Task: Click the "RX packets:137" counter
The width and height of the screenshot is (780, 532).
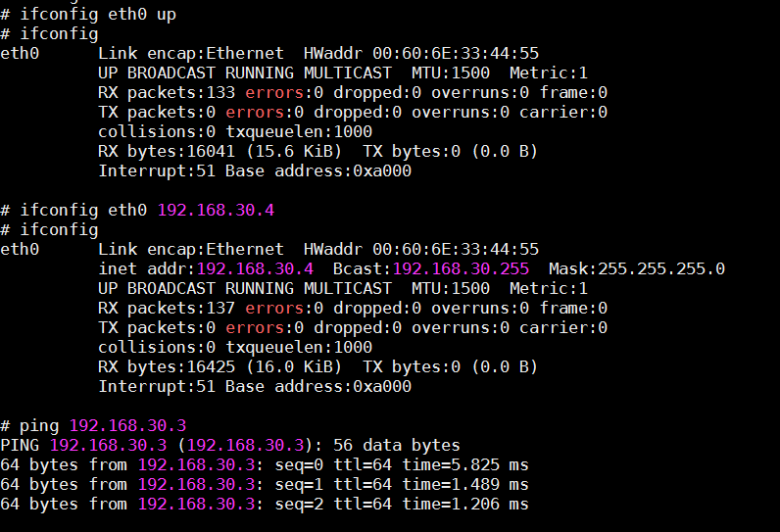Action: point(167,309)
